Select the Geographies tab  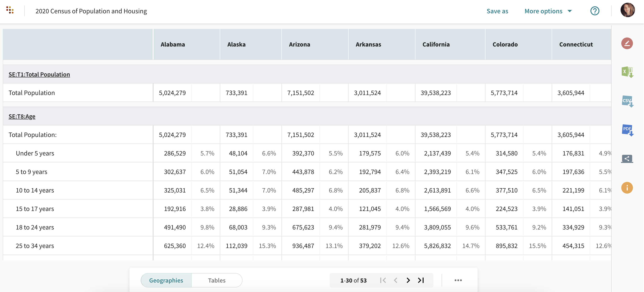pyautogui.click(x=166, y=280)
